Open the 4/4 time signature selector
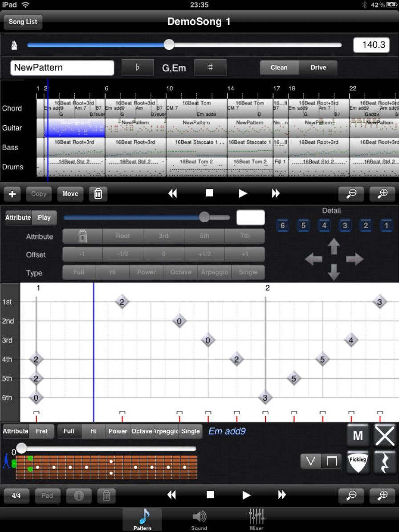 [16, 495]
